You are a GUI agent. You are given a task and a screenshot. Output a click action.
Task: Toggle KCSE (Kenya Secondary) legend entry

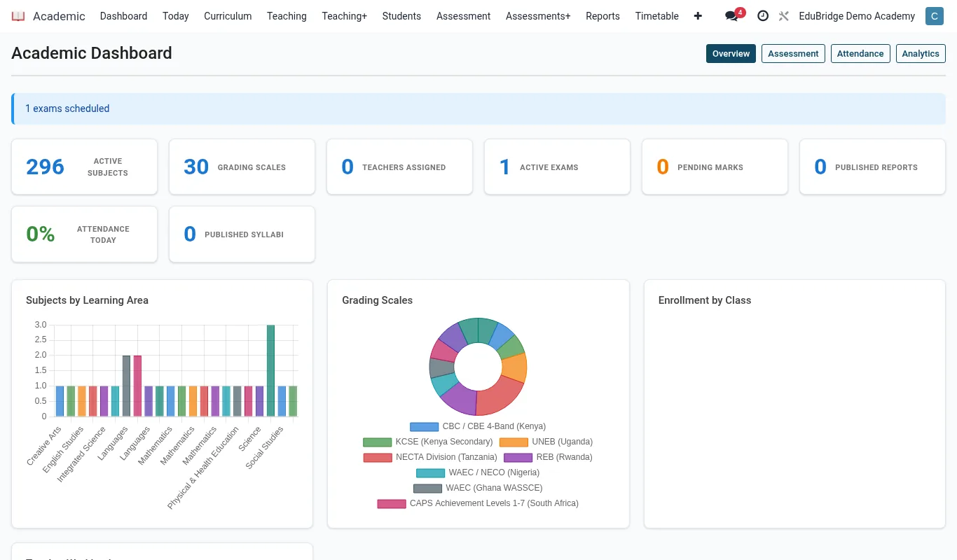click(427, 442)
